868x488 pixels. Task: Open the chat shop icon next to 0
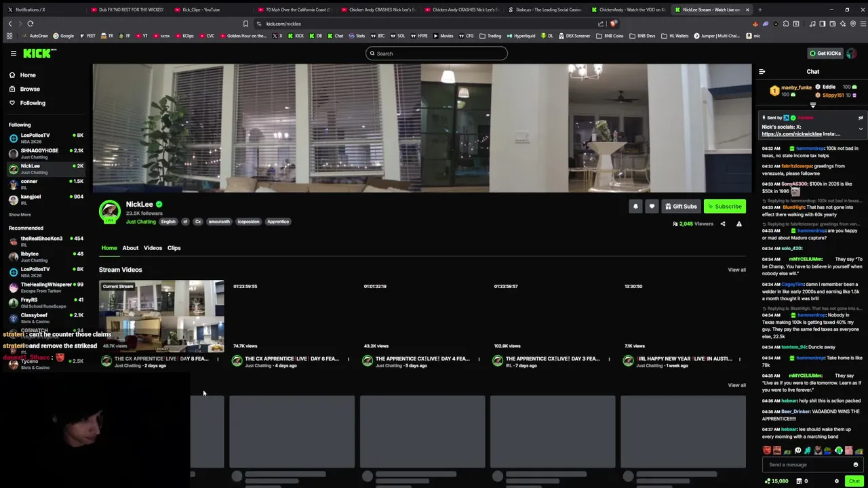797,481
